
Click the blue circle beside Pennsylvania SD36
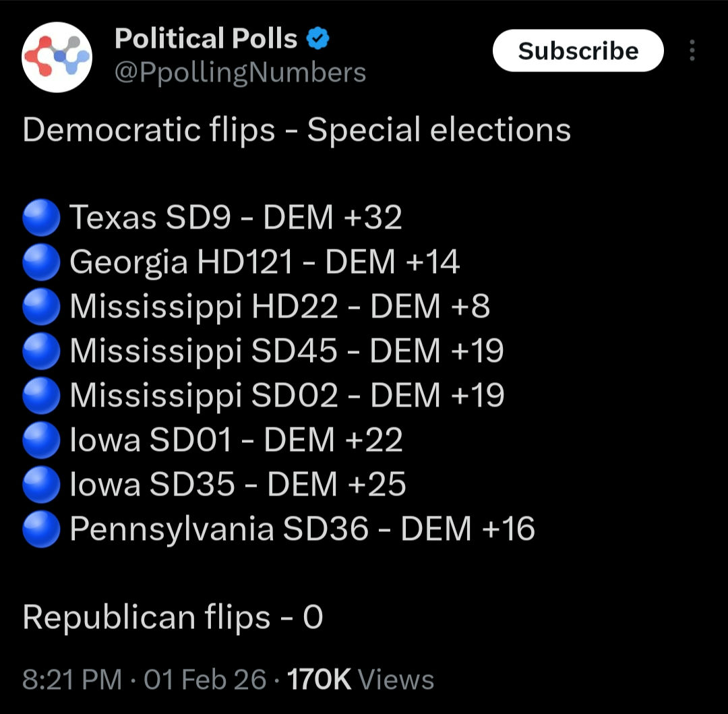(x=42, y=529)
